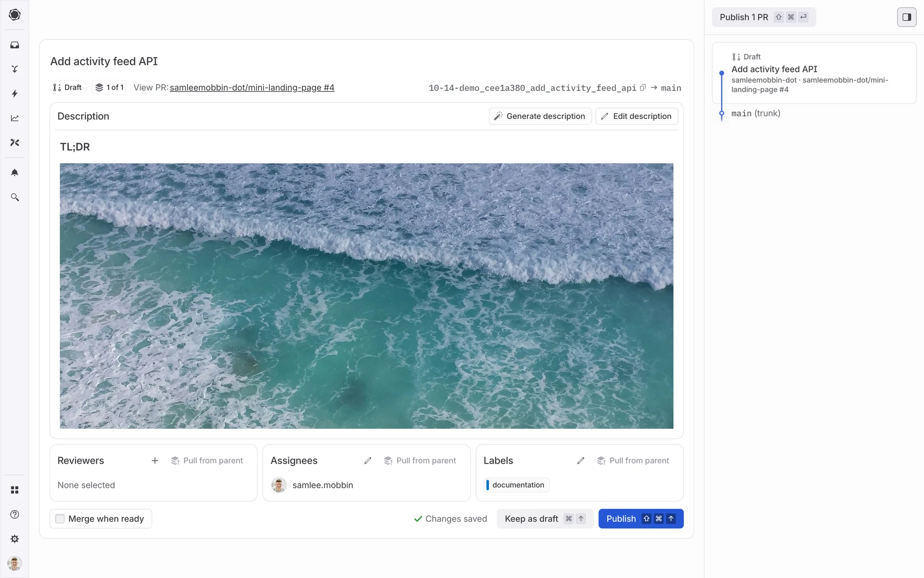Copy branch name with copy icon

[x=642, y=88]
